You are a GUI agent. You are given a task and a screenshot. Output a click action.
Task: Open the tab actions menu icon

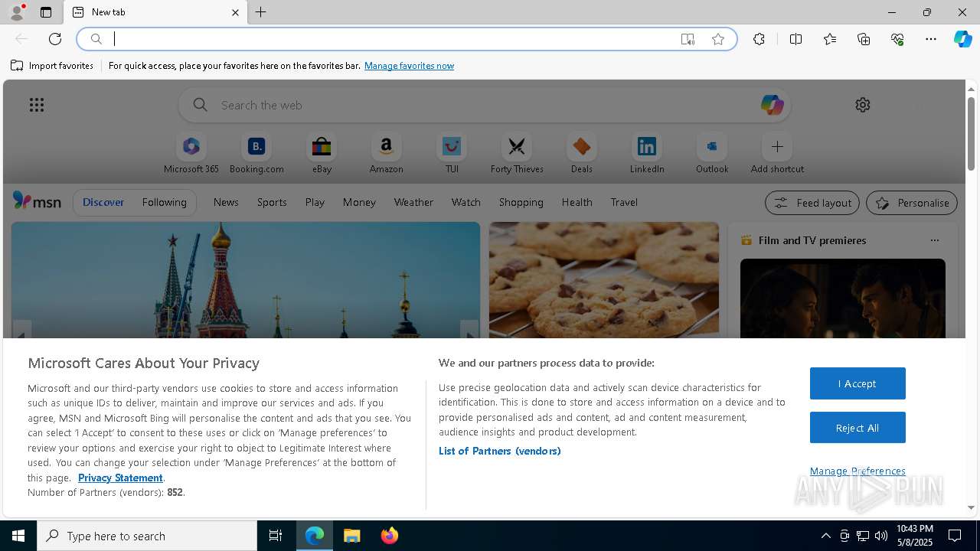pyautogui.click(x=46, y=12)
